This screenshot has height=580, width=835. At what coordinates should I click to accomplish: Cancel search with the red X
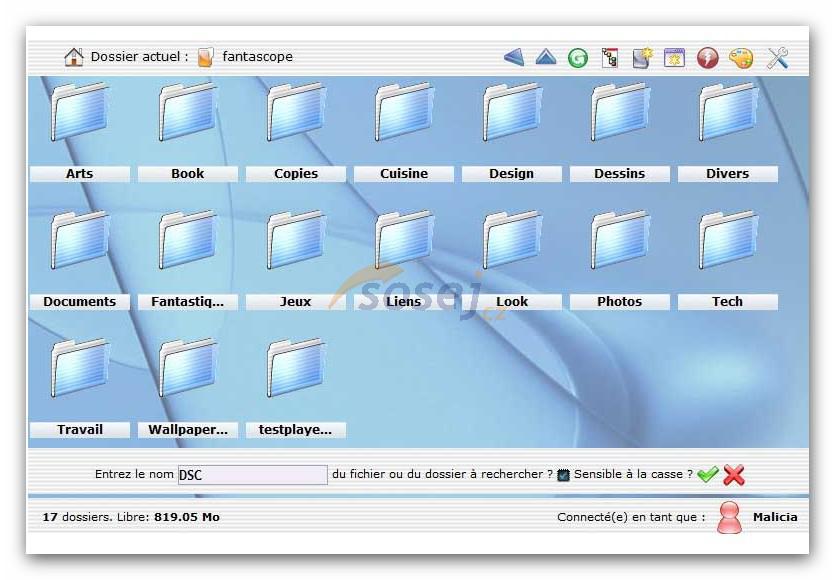pos(734,475)
